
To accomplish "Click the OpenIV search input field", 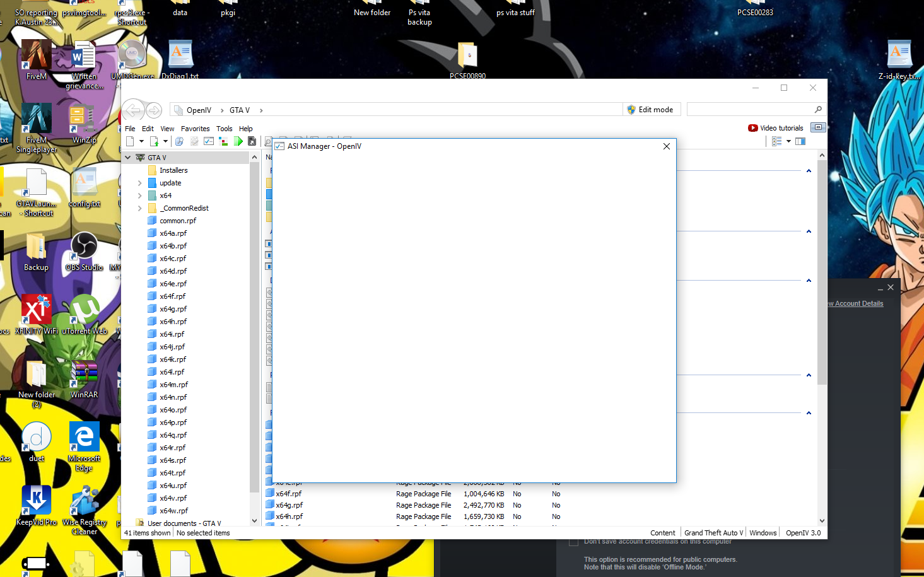I will click(x=751, y=110).
